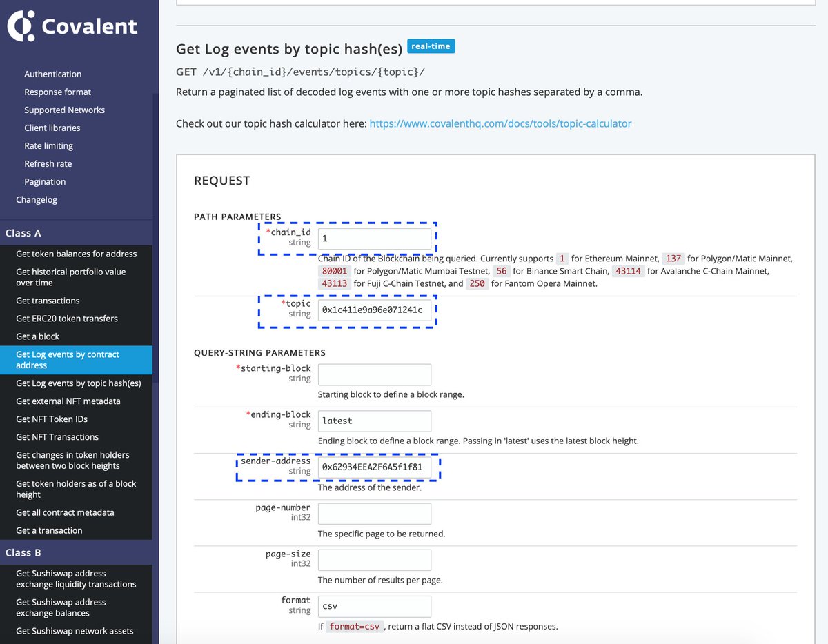The height and width of the screenshot is (644, 828).
Task: Open Pagination page
Action: [x=45, y=181]
